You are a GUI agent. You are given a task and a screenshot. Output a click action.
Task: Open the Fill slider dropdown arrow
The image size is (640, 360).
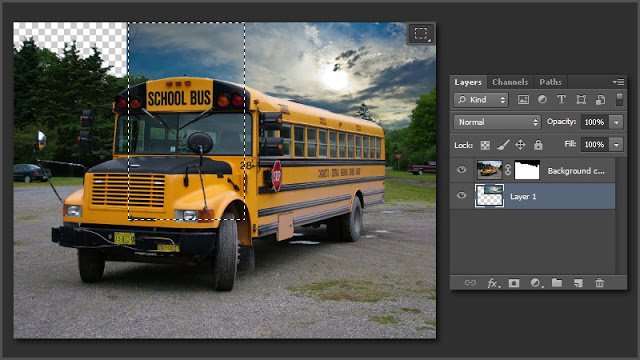point(616,144)
